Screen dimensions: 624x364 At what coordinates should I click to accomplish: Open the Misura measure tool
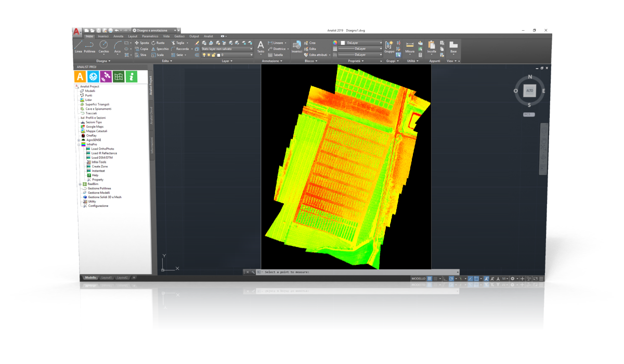pyautogui.click(x=410, y=47)
